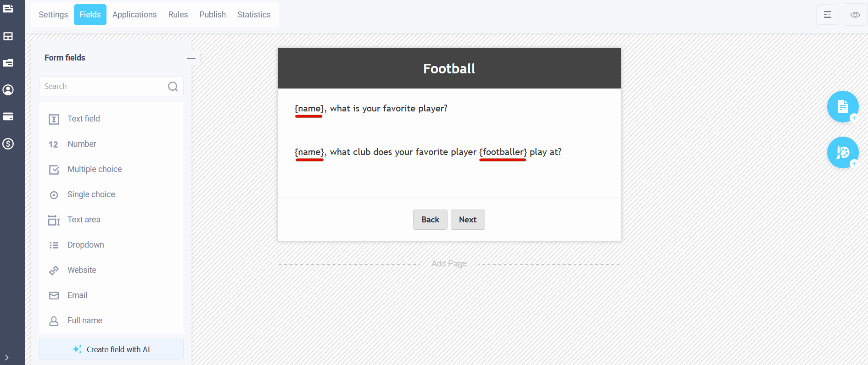Toggle the preview eye icon
868x365 pixels.
point(855,15)
